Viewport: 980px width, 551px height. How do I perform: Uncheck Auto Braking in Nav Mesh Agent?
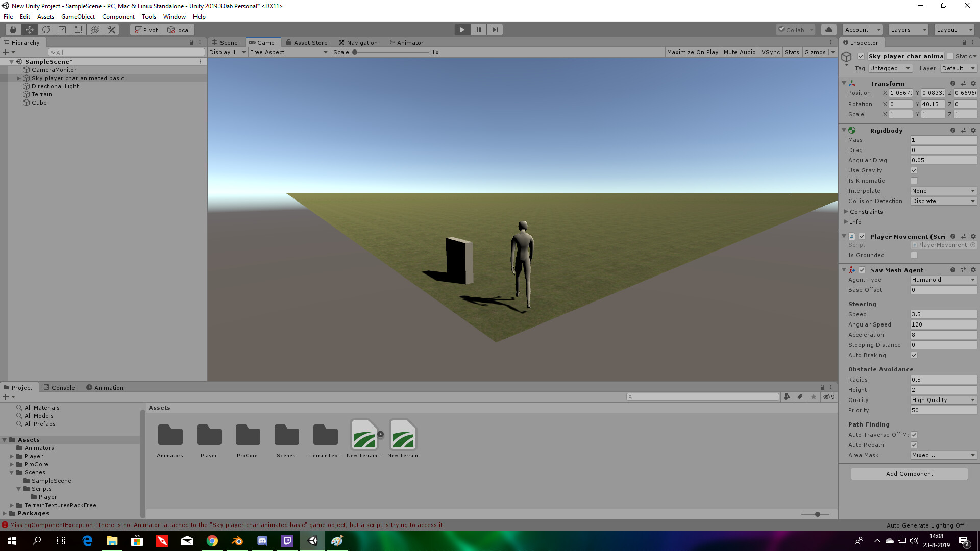tap(914, 355)
